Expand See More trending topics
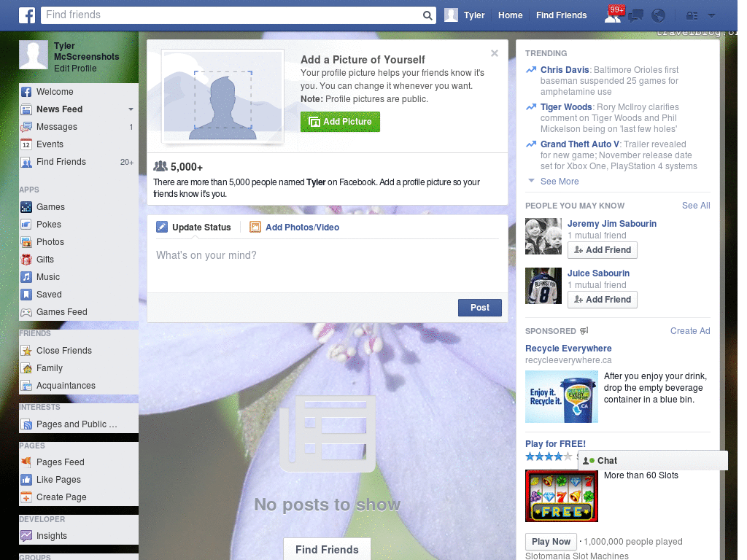Image resolution: width=747 pixels, height=560 pixels. (x=560, y=182)
